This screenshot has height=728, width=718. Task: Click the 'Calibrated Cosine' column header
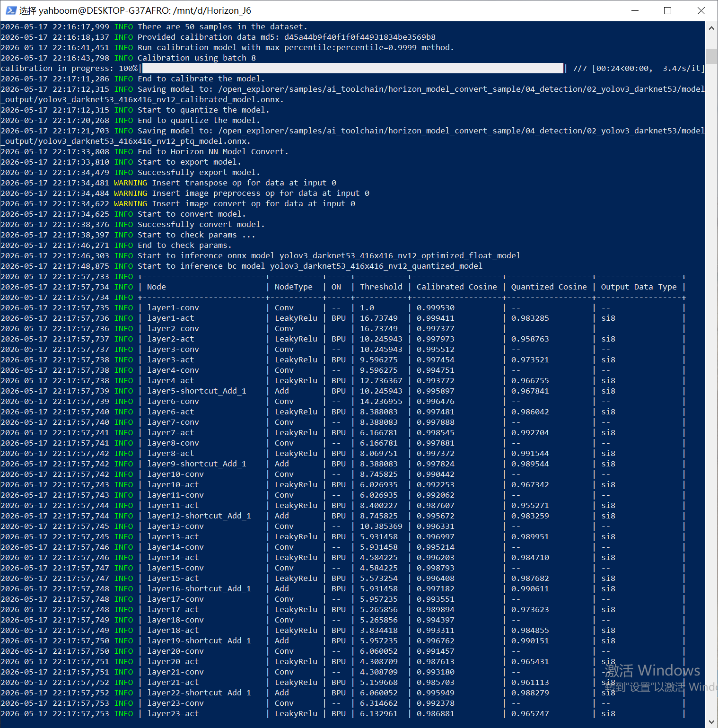tap(457, 287)
